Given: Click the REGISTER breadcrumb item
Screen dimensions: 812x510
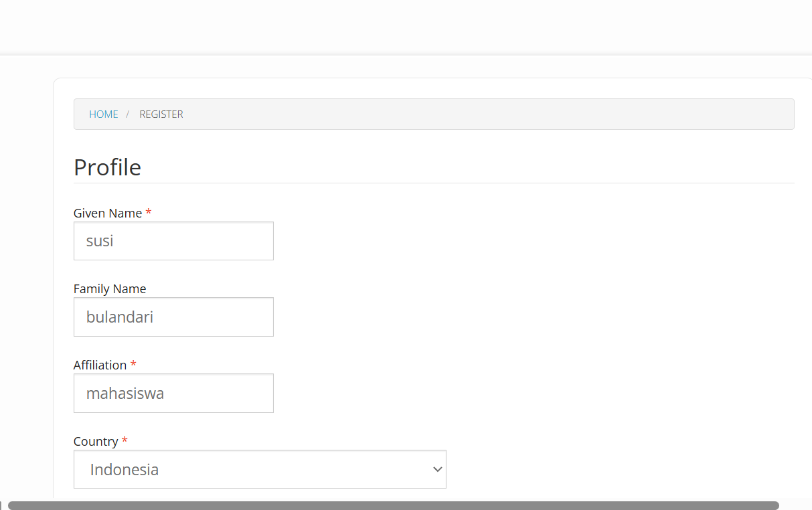Looking at the screenshot, I should (x=161, y=114).
